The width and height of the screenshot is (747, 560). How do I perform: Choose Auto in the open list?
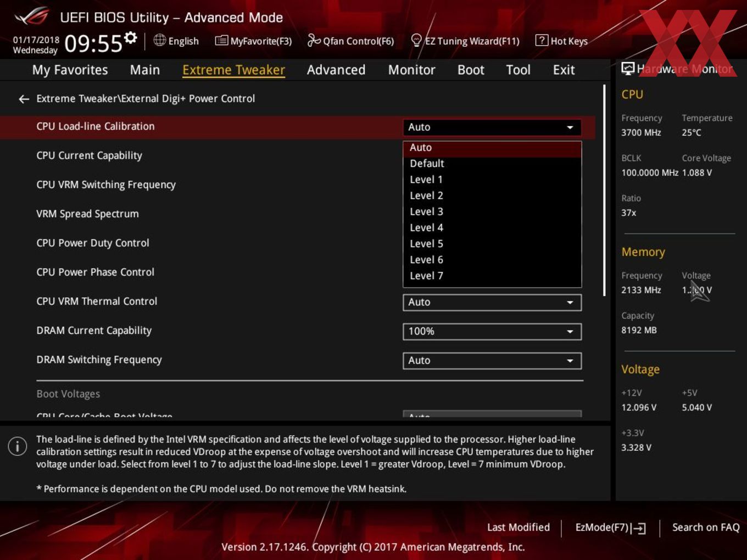point(492,148)
